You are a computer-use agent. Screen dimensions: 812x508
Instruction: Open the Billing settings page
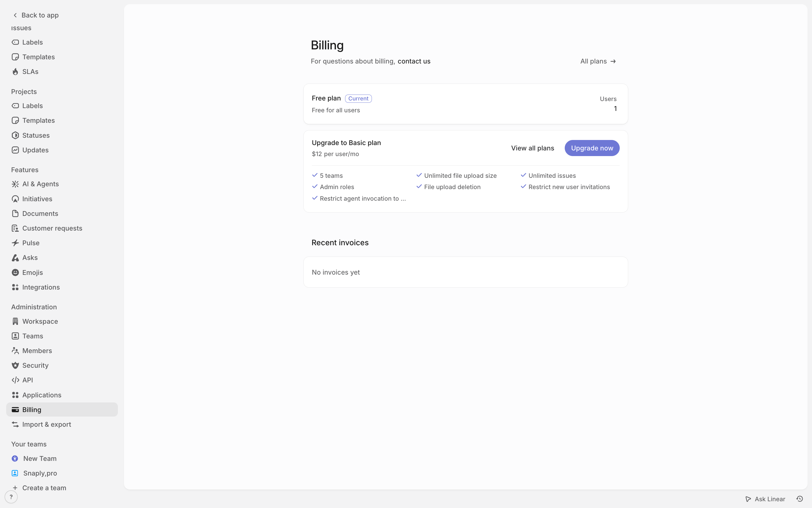(x=62, y=410)
